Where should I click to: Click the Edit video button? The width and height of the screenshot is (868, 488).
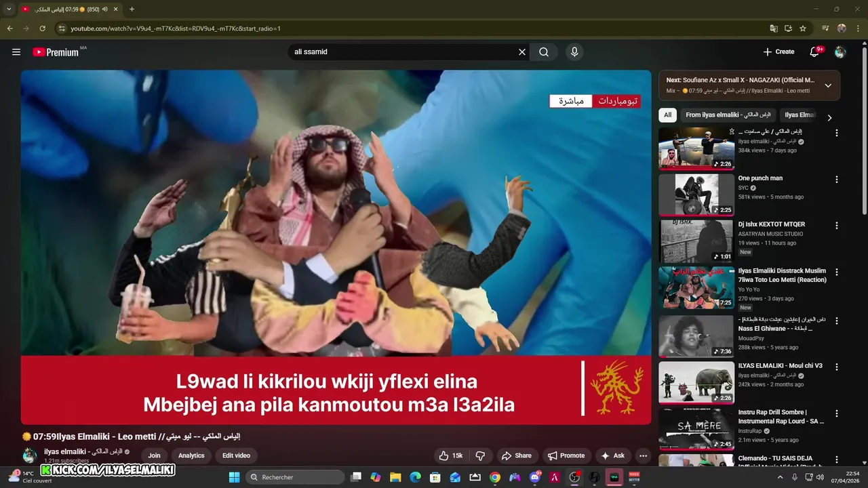(236, 455)
